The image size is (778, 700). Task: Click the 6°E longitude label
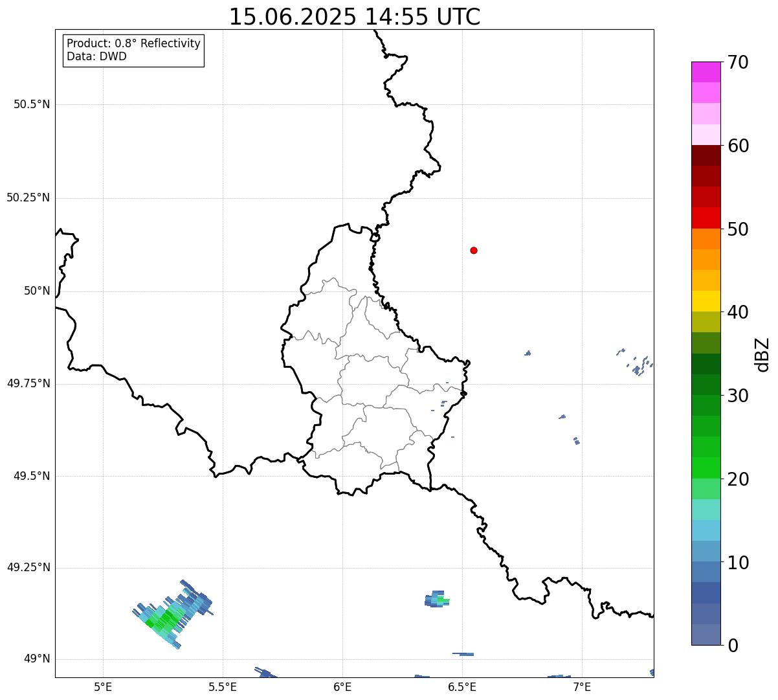342,686
